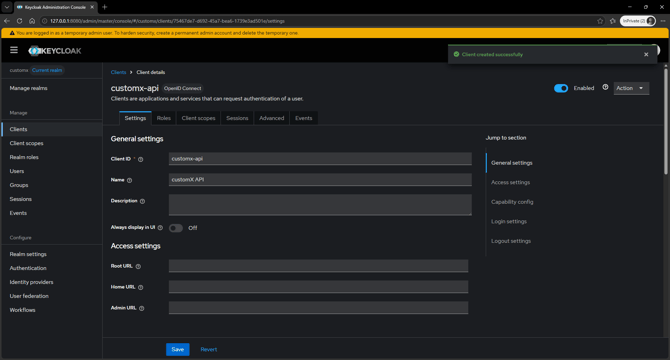The image size is (670, 360).
Task: Click the Revert link
Action: [209, 349]
